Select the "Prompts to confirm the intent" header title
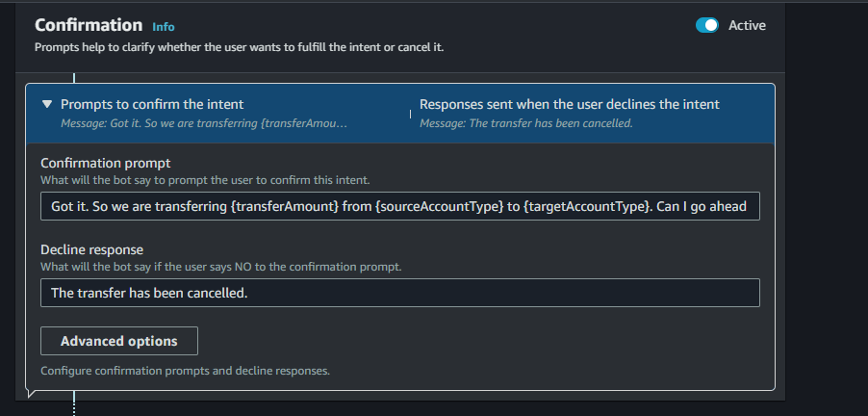The image size is (868, 416). point(152,104)
